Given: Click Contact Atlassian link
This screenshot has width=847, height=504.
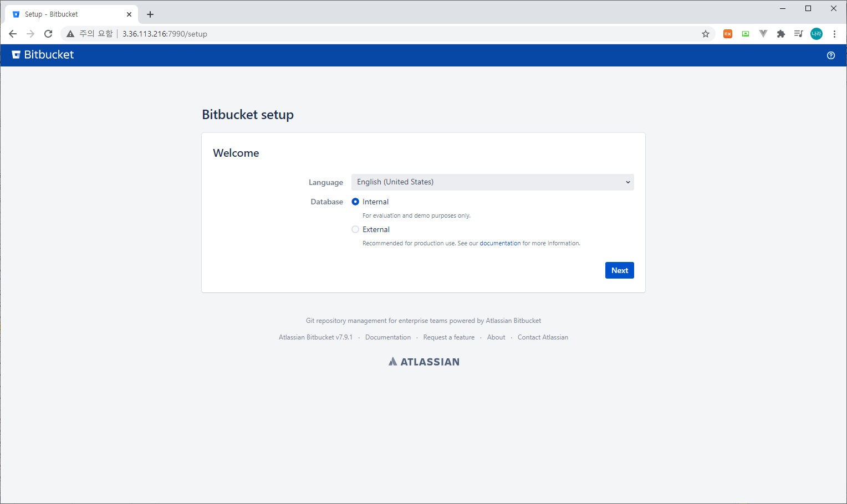Looking at the screenshot, I should coord(543,337).
